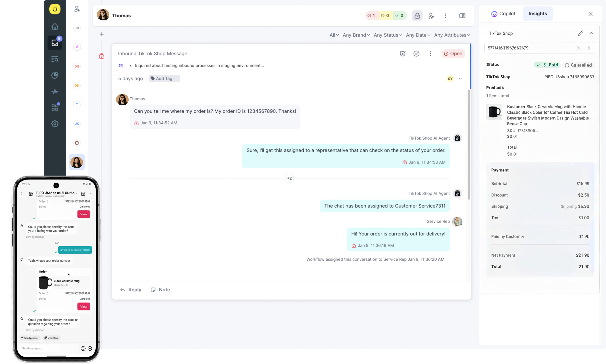Select the Paid order status option
This screenshot has width=606, height=364.
tap(547, 65)
